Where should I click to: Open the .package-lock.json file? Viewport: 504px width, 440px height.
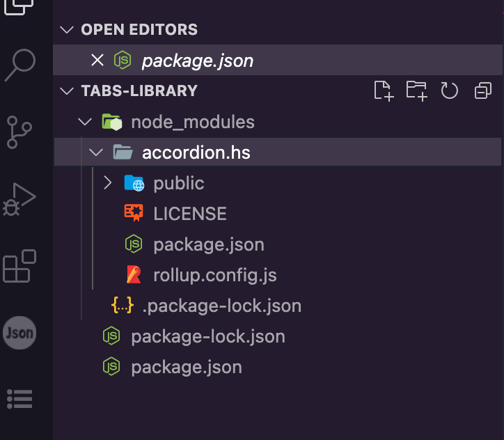click(221, 306)
